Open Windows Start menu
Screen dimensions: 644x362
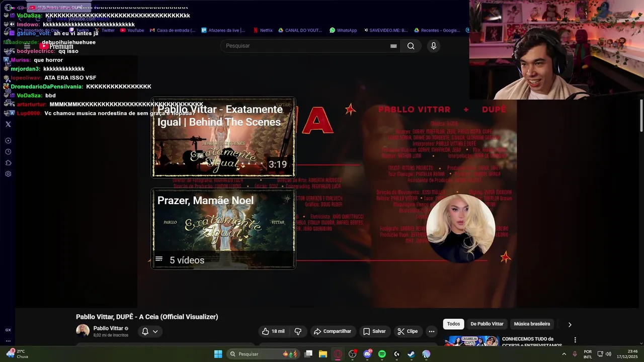[218, 354]
